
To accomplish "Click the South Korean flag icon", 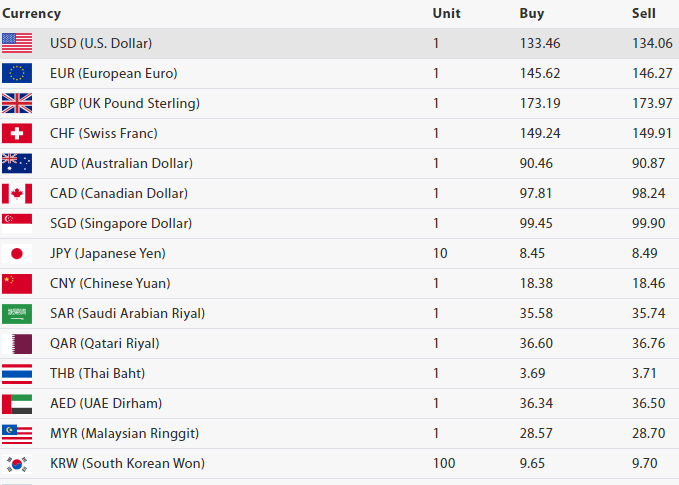I will click(x=17, y=463).
